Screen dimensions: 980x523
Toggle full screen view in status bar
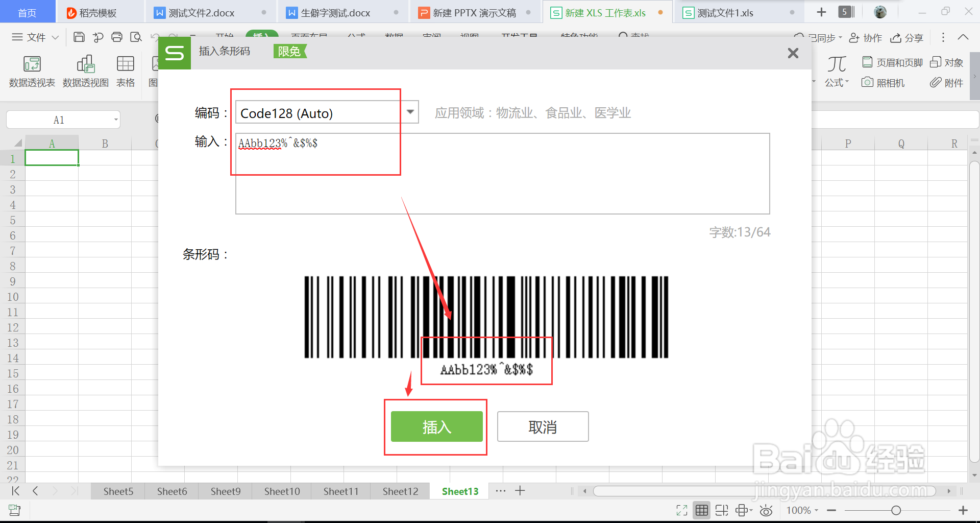tap(682, 510)
